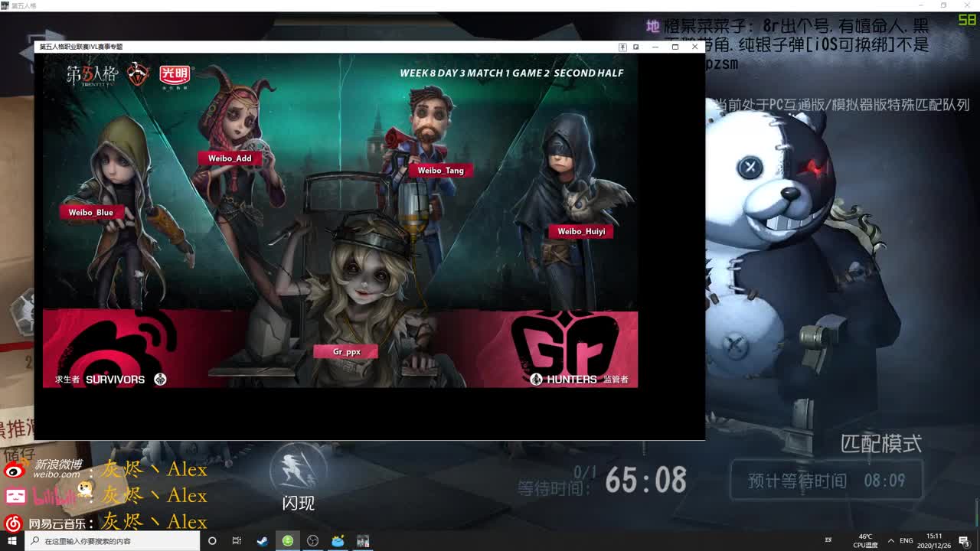Minimize the main 第五人格 game window
The width and height of the screenshot is (980, 551).
click(x=922, y=5)
